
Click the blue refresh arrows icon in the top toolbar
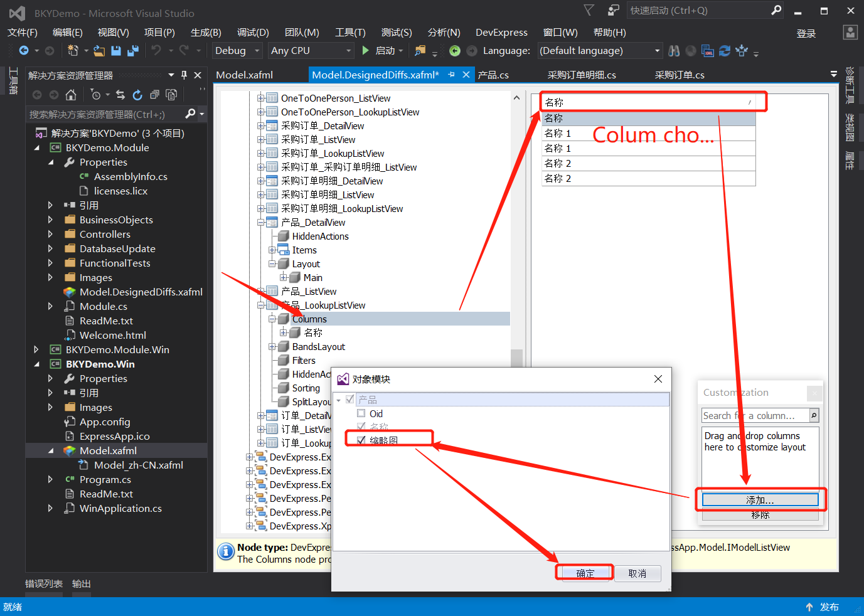tap(725, 51)
